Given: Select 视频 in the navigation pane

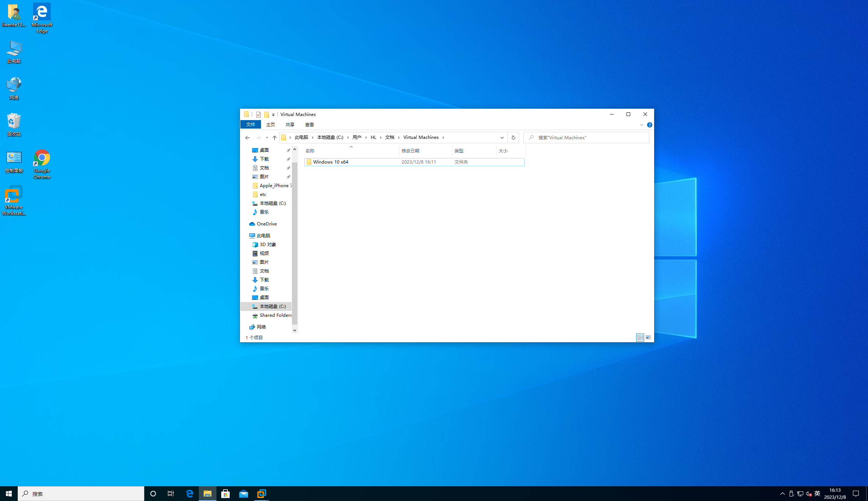Looking at the screenshot, I should [264, 253].
